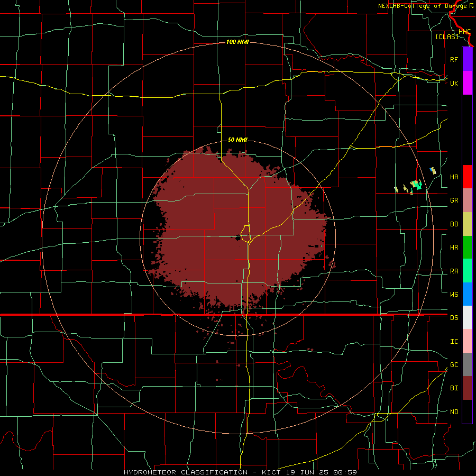Click the dark hole at the radar site center

(238, 238)
